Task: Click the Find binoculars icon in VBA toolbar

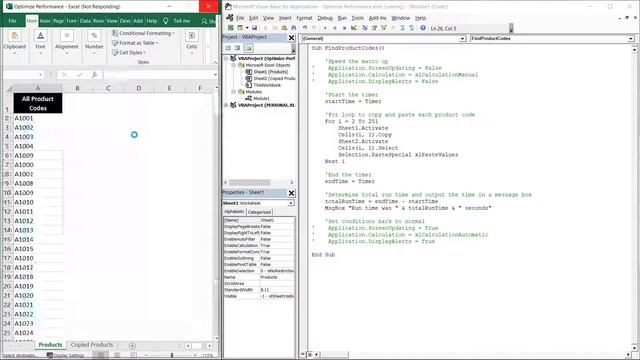Action: click(x=293, y=28)
